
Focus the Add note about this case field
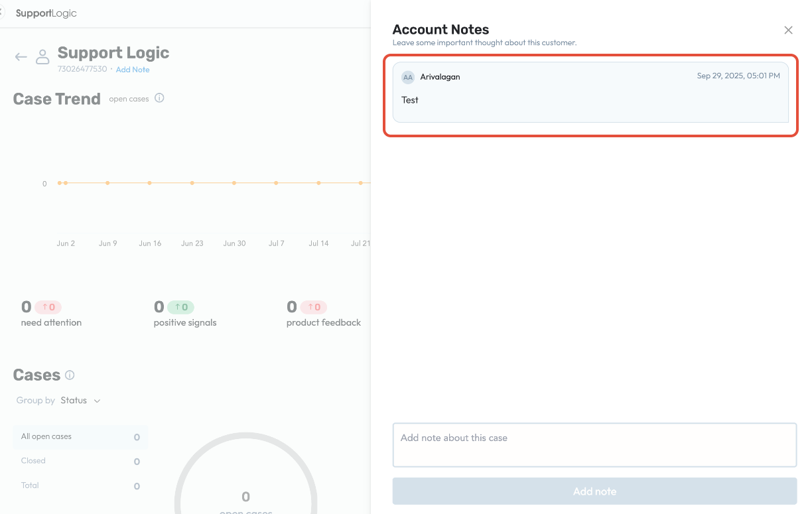click(594, 445)
